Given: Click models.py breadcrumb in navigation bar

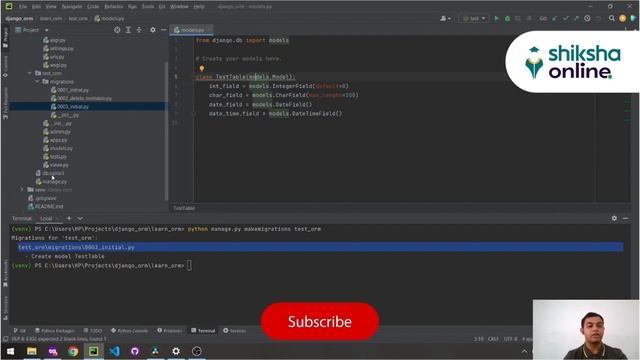Looking at the screenshot, I should coord(109,18).
